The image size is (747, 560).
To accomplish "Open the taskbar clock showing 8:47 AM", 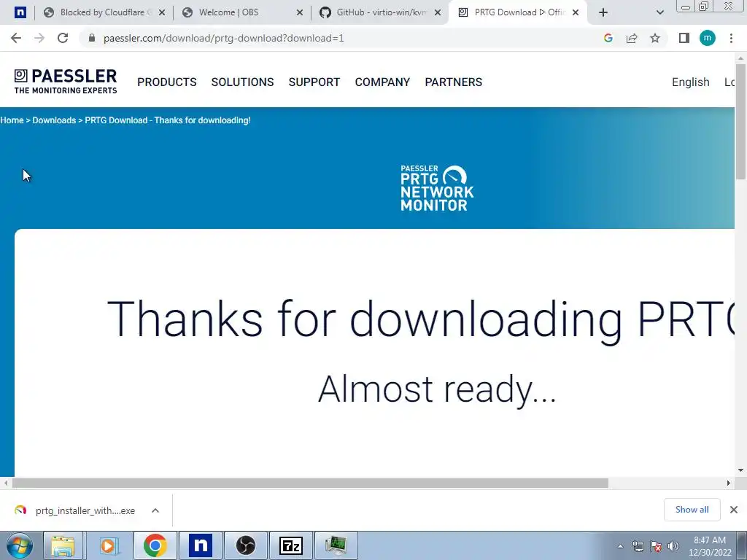I will 710,546.
